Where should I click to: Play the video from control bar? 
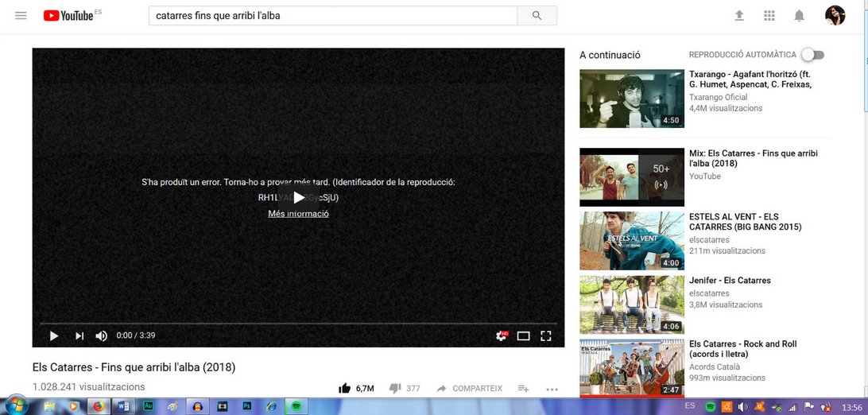(x=54, y=335)
